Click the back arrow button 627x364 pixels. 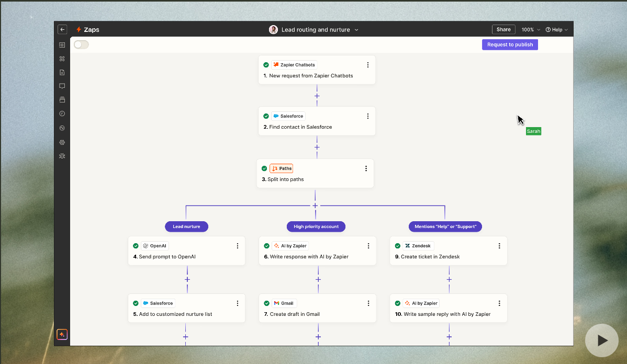[62, 30]
